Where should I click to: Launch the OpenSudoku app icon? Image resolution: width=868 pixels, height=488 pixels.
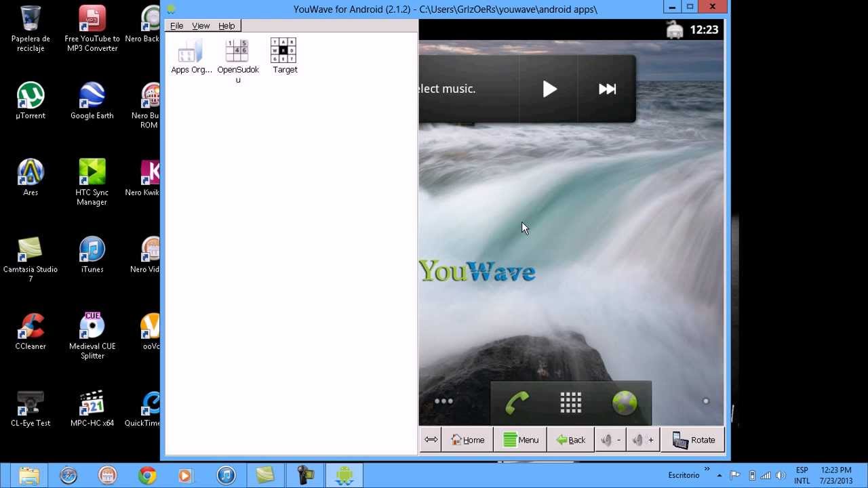tap(237, 61)
